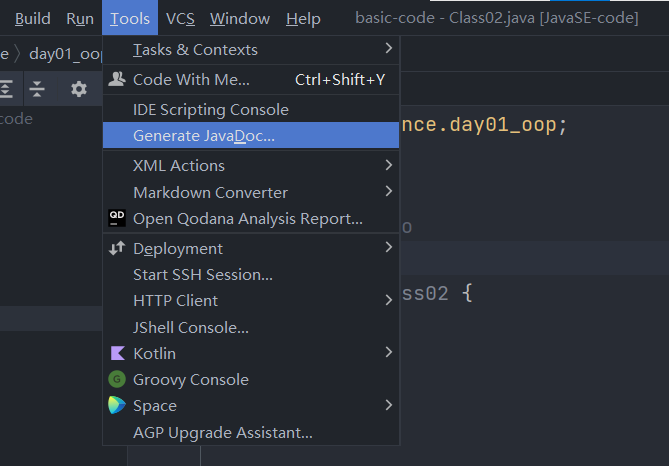Click the Kotlin logo icon
Image resolution: width=669 pixels, height=466 pixels.
click(x=117, y=353)
